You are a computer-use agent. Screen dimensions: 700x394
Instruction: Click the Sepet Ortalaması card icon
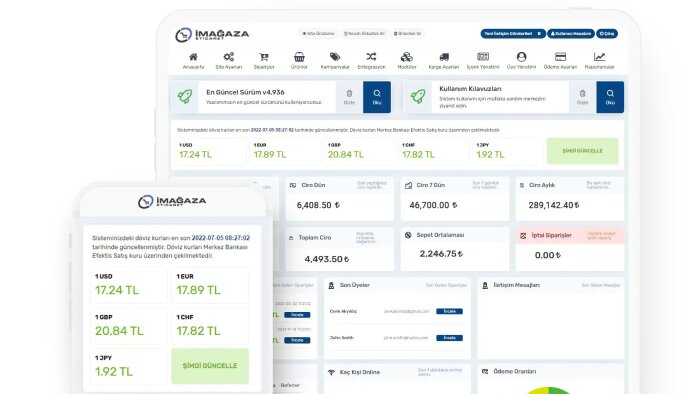tap(408, 235)
